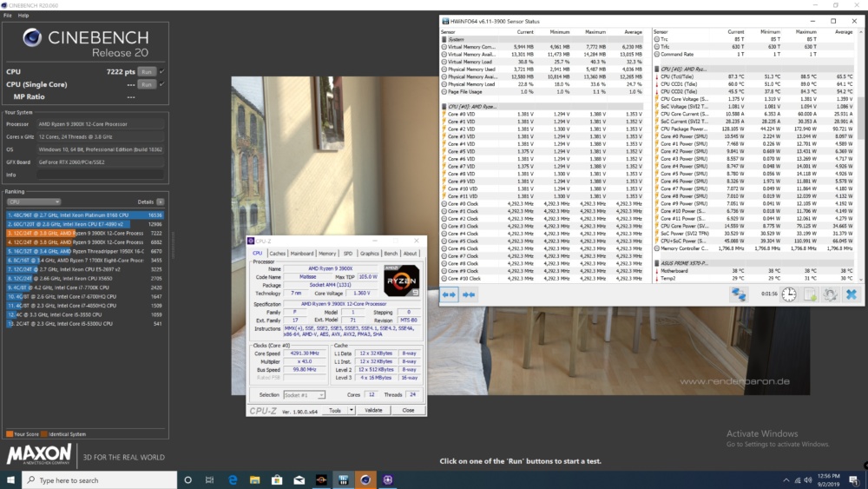Viewport: 868px width, 489px height.
Task: Click HWiNFO clock reset timer icon
Action: coord(789,294)
